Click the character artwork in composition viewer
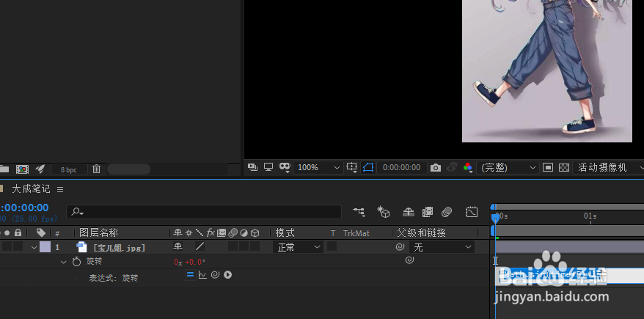Image resolution: width=644 pixels, height=319 pixels. [x=547, y=70]
